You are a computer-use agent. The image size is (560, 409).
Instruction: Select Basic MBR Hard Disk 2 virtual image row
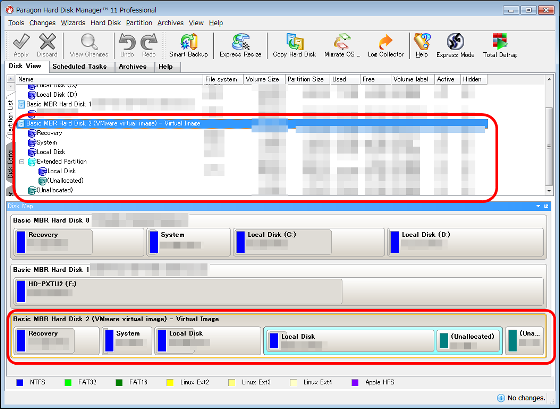[x=252, y=124]
